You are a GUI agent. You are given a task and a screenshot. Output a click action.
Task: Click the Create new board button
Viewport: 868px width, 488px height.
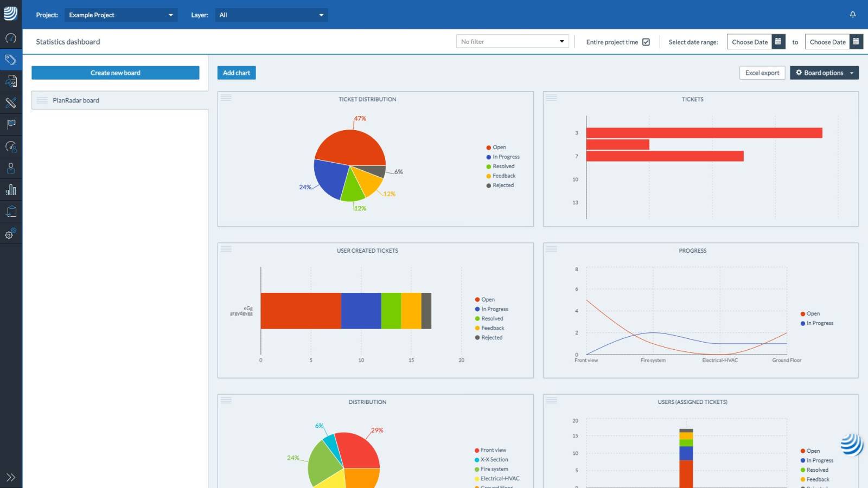[115, 73]
